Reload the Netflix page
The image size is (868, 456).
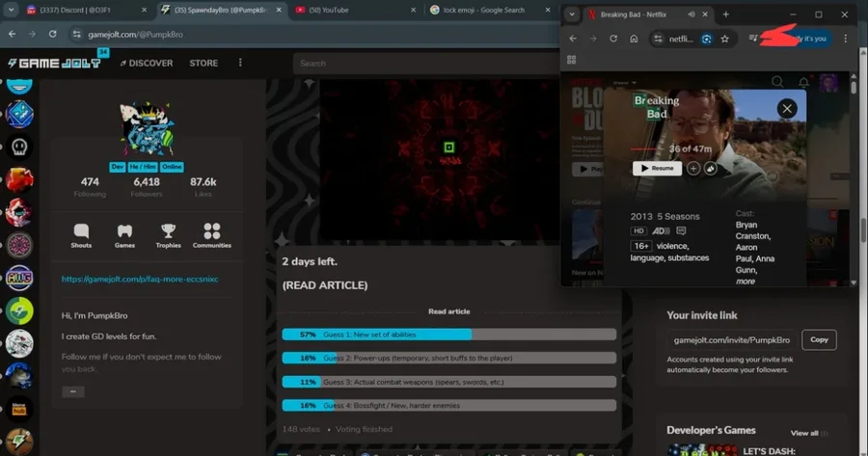(613, 39)
